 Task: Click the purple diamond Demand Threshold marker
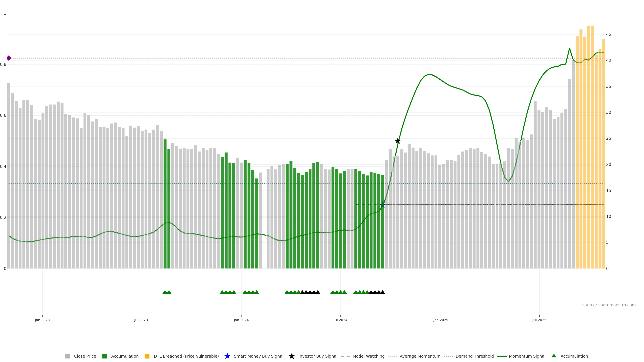coord(9,58)
